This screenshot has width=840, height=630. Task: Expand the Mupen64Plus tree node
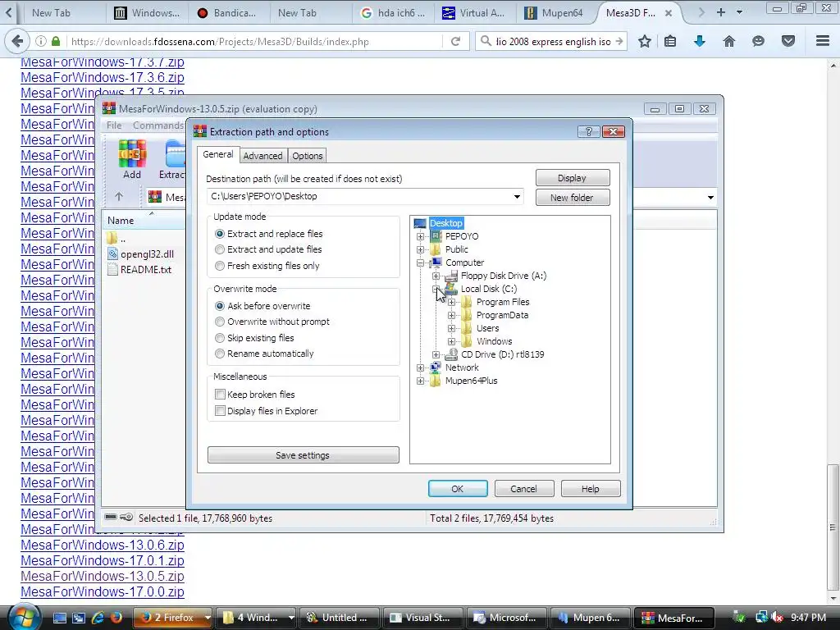(x=421, y=381)
